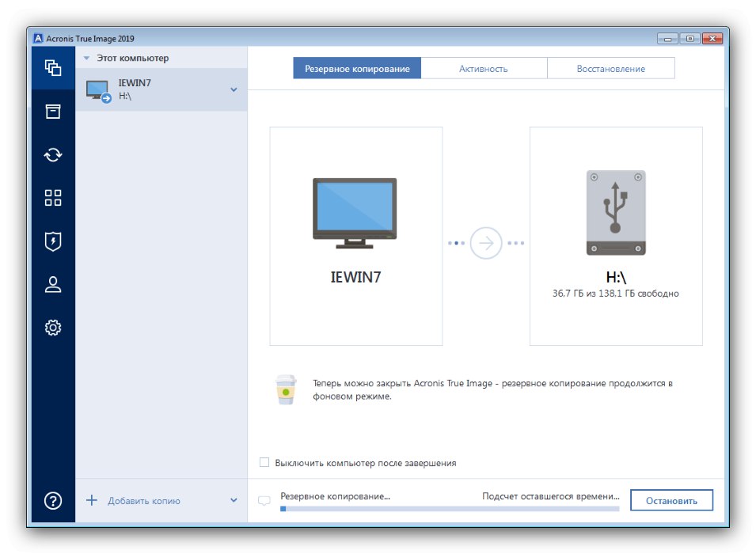Expand the IEWIN7 backup options chevron
This screenshot has width=756, height=554.
point(232,89)
